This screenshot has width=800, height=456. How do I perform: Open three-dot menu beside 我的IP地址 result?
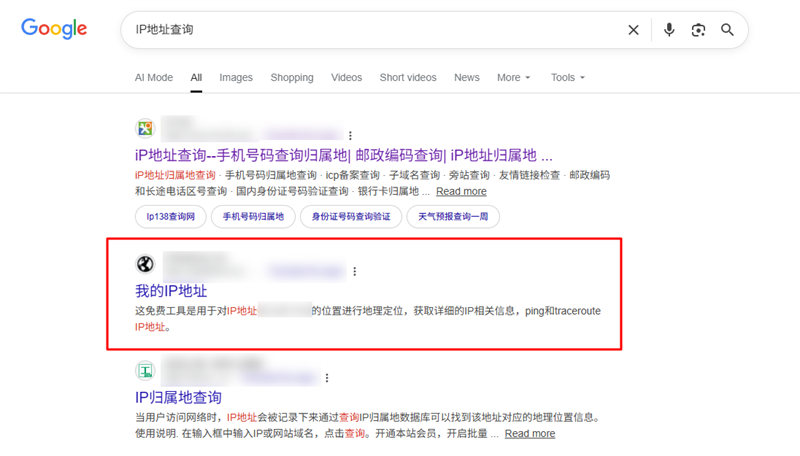(x=355, y=271)
